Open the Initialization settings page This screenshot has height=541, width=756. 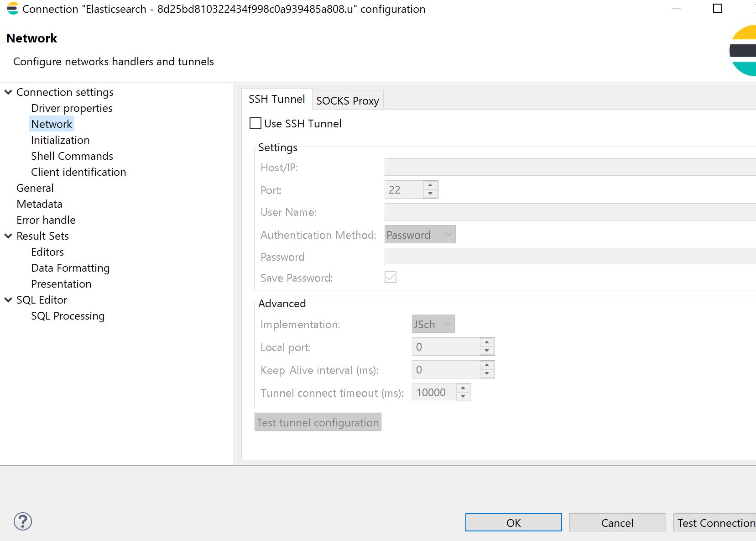click(60, 140)
